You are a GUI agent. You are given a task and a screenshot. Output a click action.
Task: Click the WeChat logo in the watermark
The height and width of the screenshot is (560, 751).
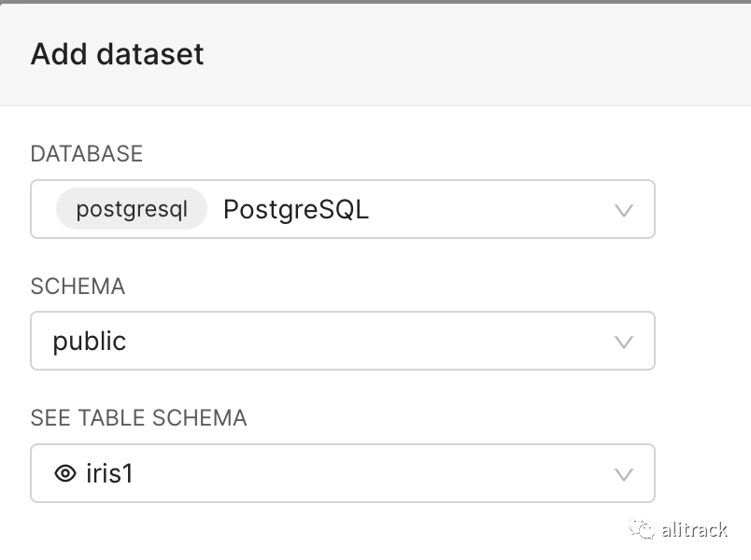(x=642, y=529)
